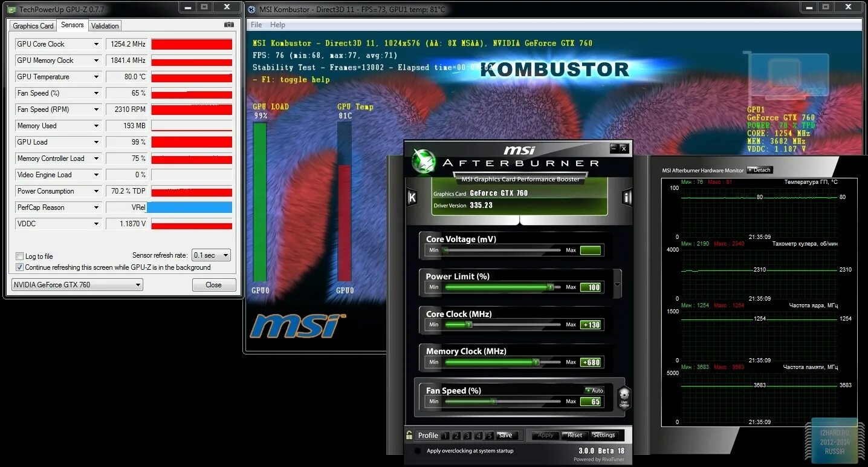Click the GPU-Z camera screenshot icon

pyautogui.click(x=228, y=25)
